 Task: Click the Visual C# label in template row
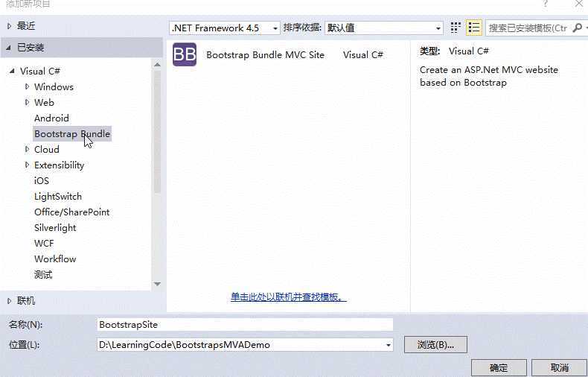pos(363,55)
